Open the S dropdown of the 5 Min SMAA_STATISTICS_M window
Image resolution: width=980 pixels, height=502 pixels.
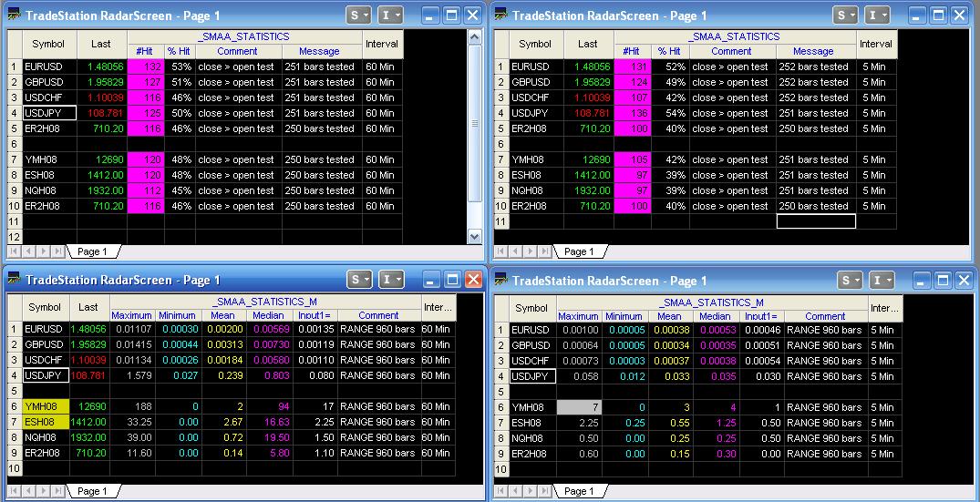point(850,281)
